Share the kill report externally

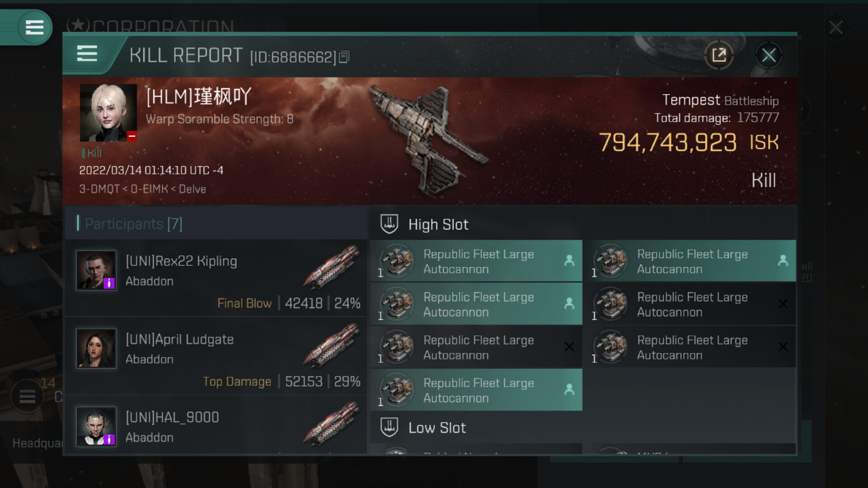click(719, 55)
